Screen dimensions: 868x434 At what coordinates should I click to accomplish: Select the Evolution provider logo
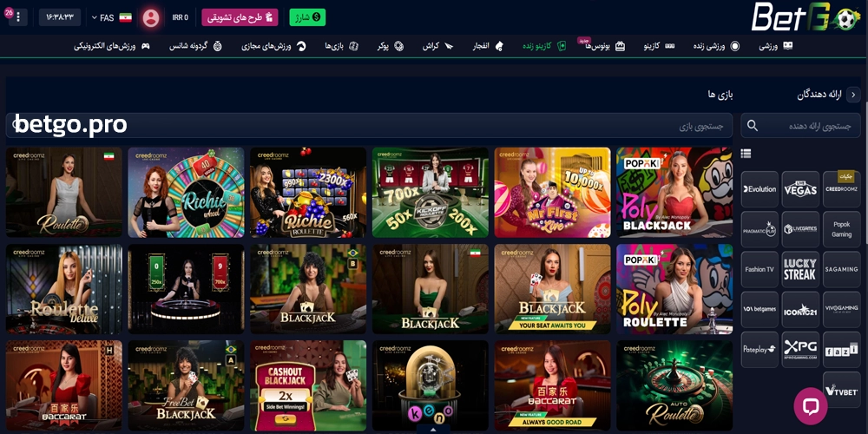[759, 189]
